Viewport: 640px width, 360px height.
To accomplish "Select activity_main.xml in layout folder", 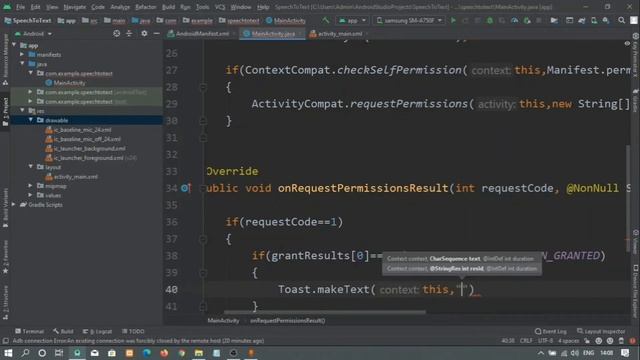I will click(x=72, y=177).
